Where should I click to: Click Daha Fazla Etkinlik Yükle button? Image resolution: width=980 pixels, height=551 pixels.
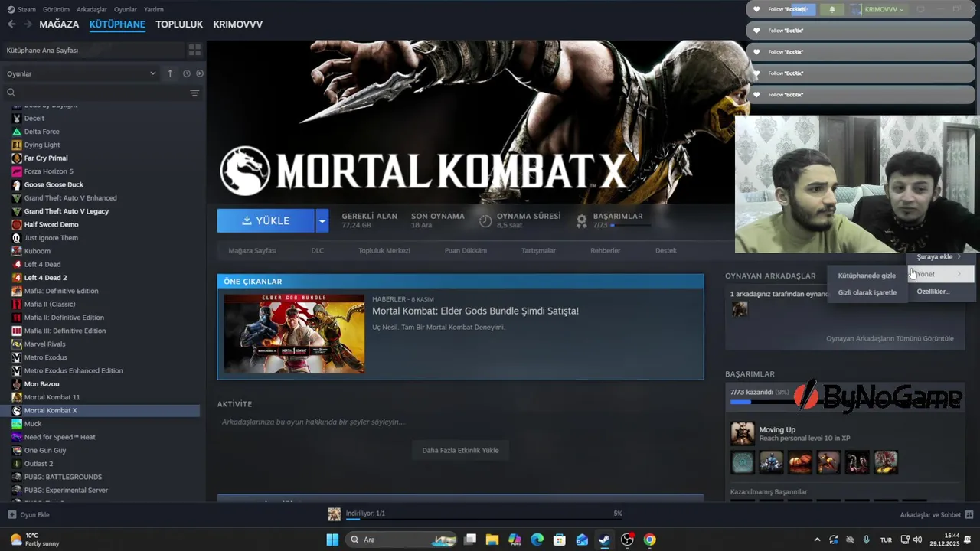tap(460, 450)
